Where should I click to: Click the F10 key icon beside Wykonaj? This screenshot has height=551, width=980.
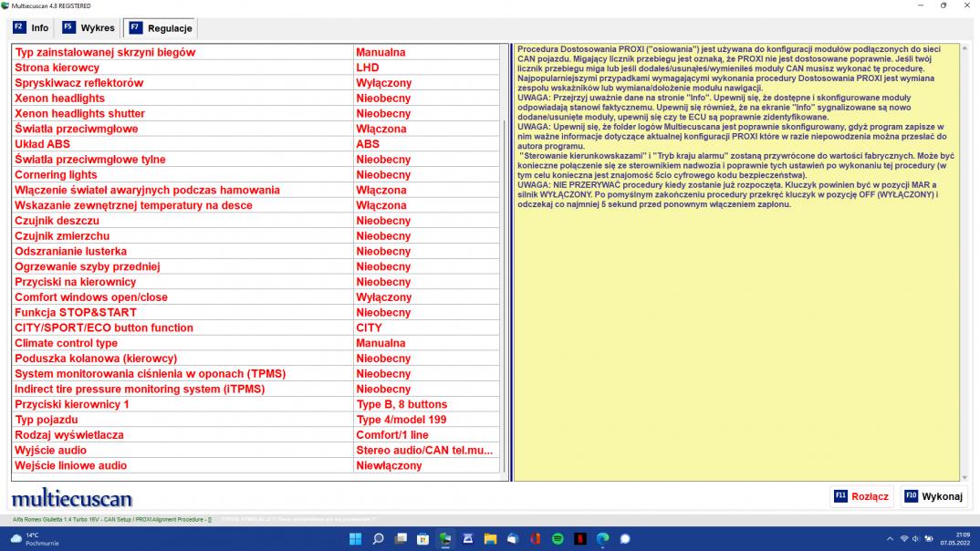pos(912,496)
